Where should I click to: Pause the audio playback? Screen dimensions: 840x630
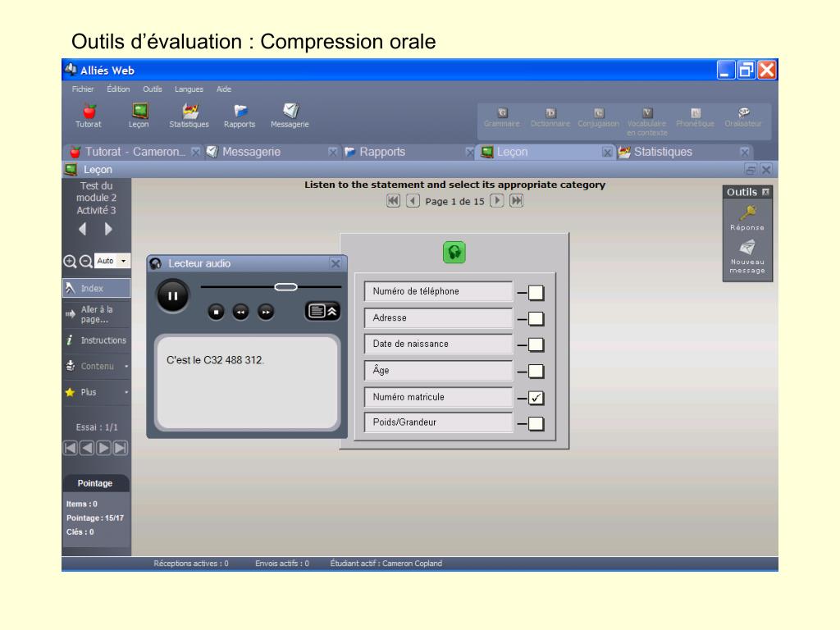[x=172, y=295]
